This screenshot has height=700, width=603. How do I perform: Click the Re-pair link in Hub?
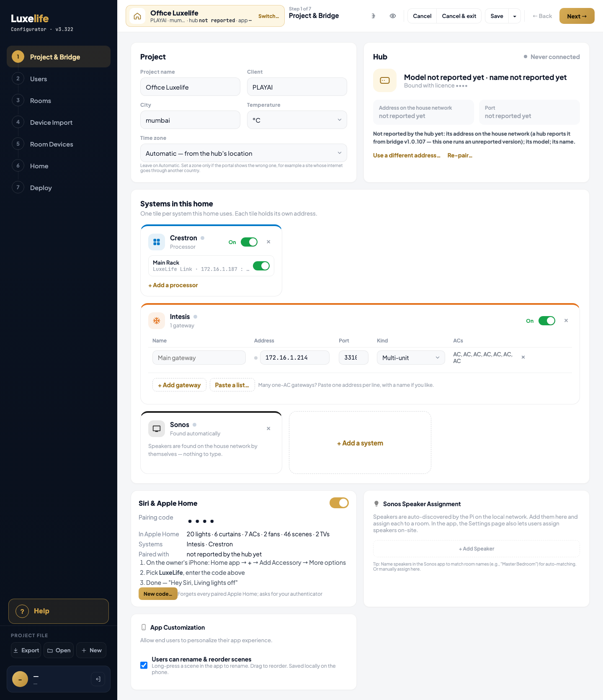[460, 155]
